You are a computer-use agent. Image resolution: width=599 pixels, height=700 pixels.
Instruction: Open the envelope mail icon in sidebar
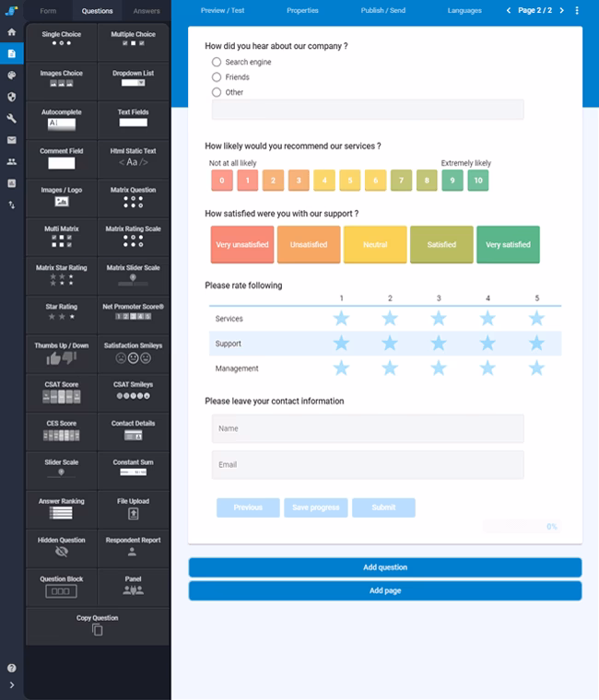coord(12,140)
